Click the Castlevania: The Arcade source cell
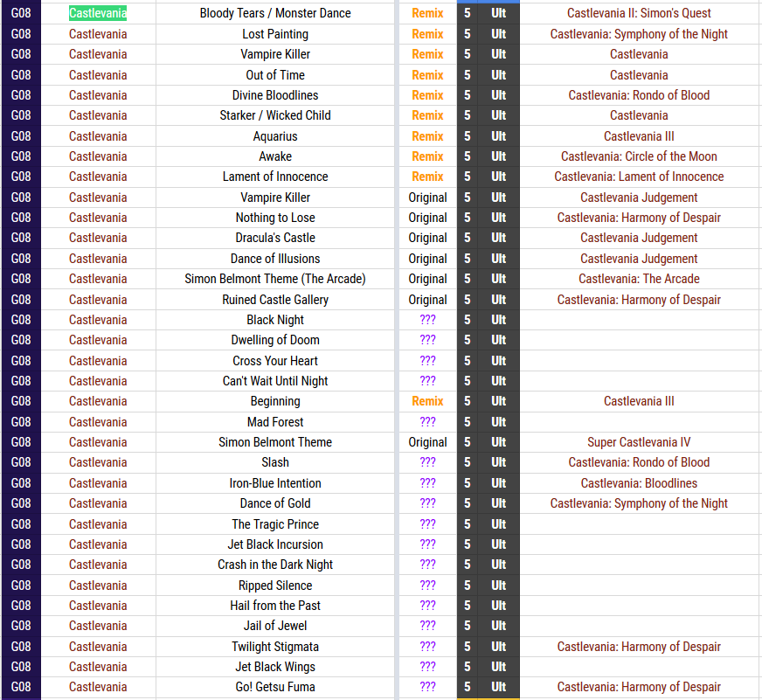The image size is (762, 700). coord(639,279)
